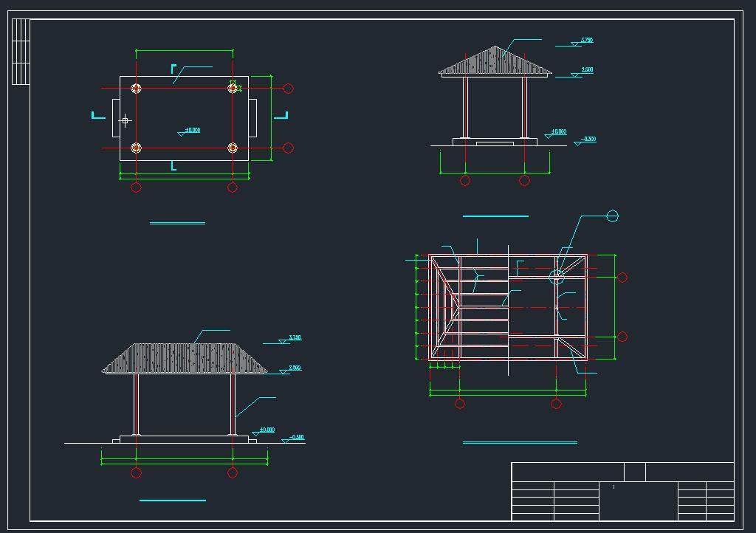
Task: Click the hatched hip roof in the top-right elevation
Action: coord(495,63)
